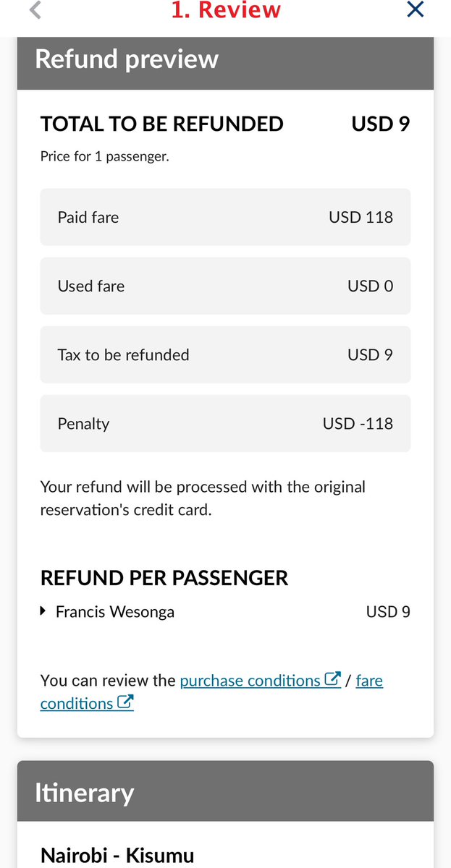The height and width of the screenshot is (868, 451).
Task: Tap the Refund preview section header
Action: click(225, 59)
